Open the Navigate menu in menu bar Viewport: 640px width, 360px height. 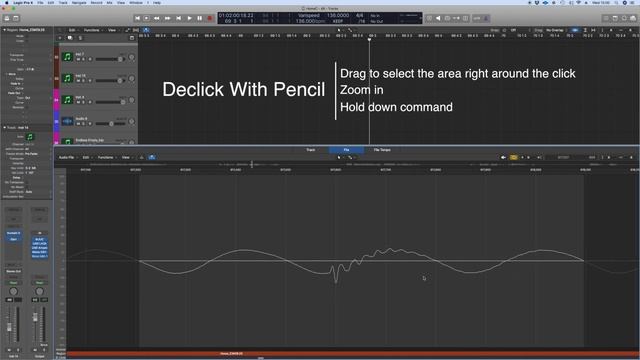coord(79,2)
